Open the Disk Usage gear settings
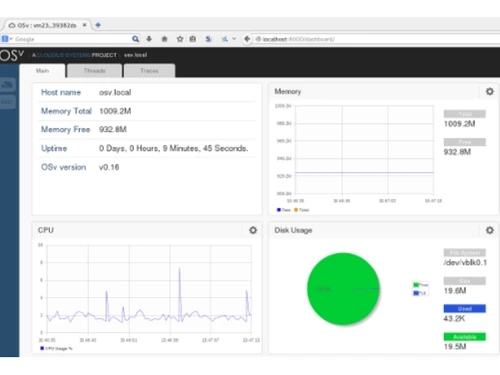 click(x=489, y=230)
